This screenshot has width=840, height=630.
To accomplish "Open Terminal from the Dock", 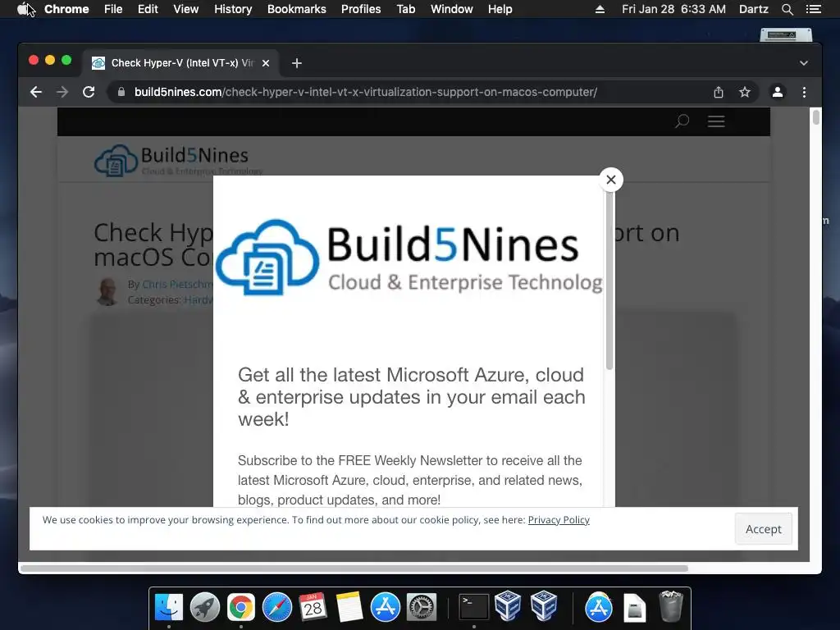I will [x=474, y=607].
